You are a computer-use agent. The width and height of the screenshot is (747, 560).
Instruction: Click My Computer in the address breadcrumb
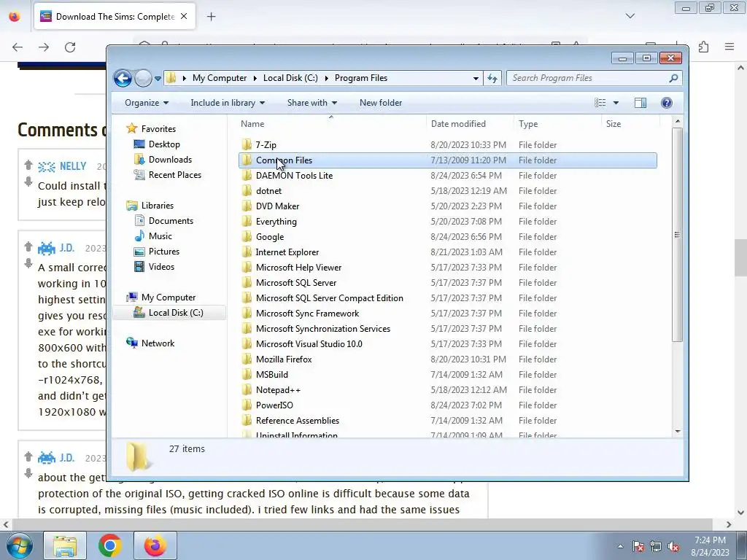(220, 78)
